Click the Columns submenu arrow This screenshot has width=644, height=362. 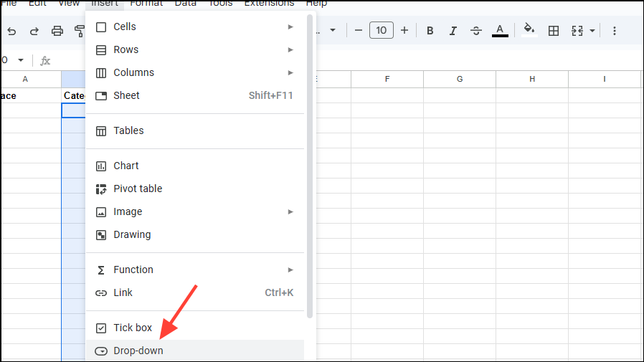(x=290, y=72)
